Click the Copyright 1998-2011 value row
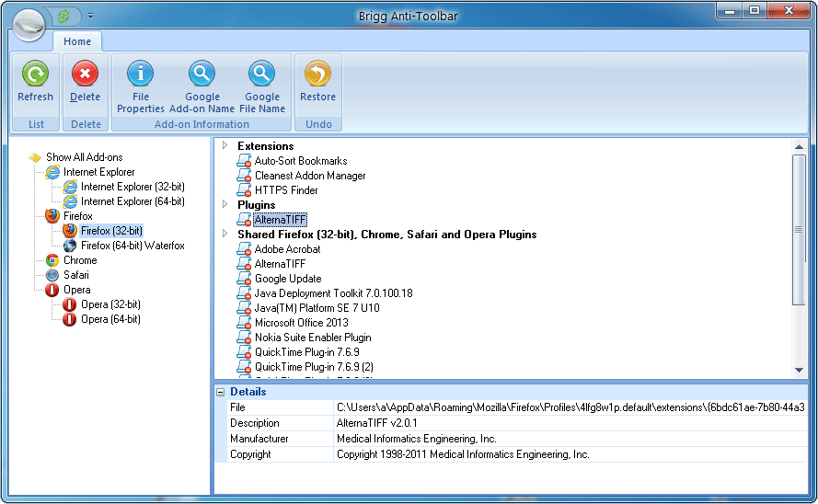This screenshot has width=818, height=504. tap(570, 454)
